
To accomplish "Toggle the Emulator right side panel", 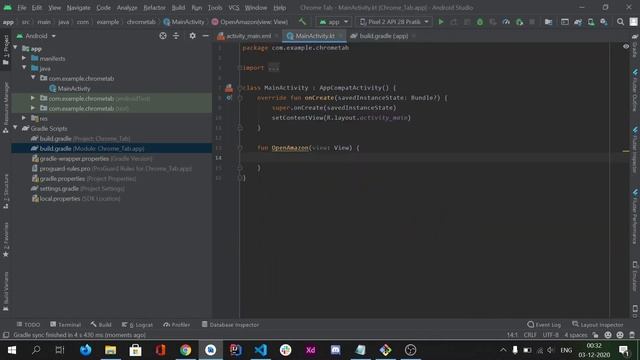I will (635, 276).
